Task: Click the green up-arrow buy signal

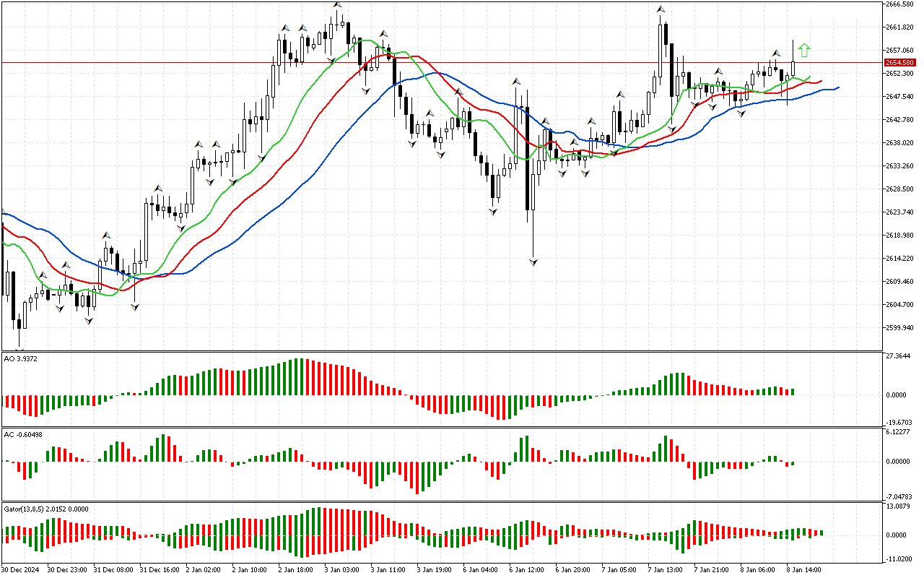Action: click(804, 51)
